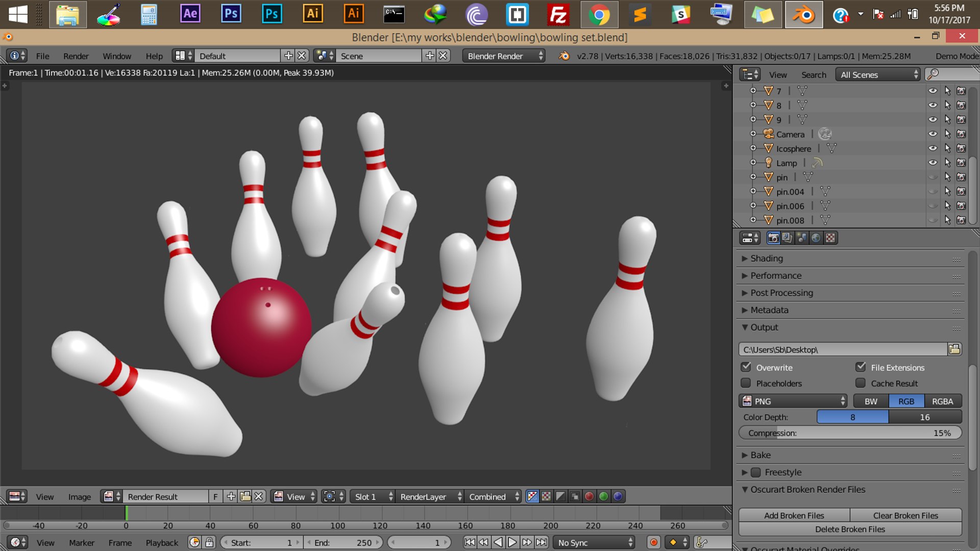Play animation in reverse
The image size is (980, 551).
click(498, 542)
